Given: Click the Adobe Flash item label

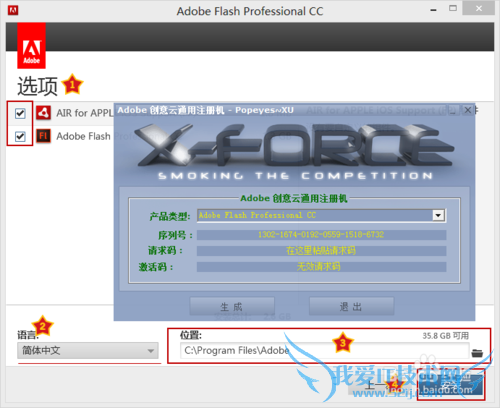Looking at the screenshot, I should point(83,136).
